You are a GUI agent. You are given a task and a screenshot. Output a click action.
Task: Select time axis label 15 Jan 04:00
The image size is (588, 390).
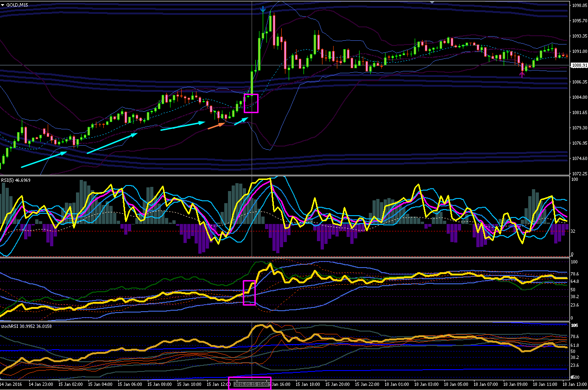pyautogui.click(x=100, y=384)
